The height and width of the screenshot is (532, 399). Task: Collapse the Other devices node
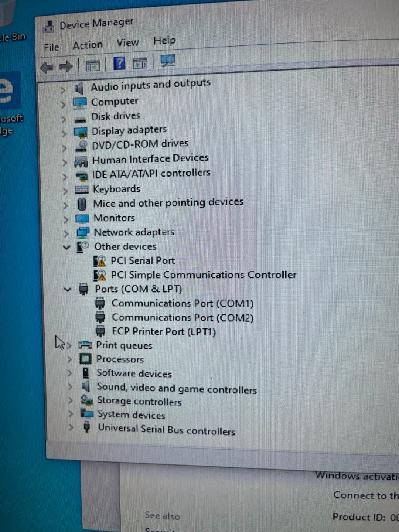tap(66, 248)
